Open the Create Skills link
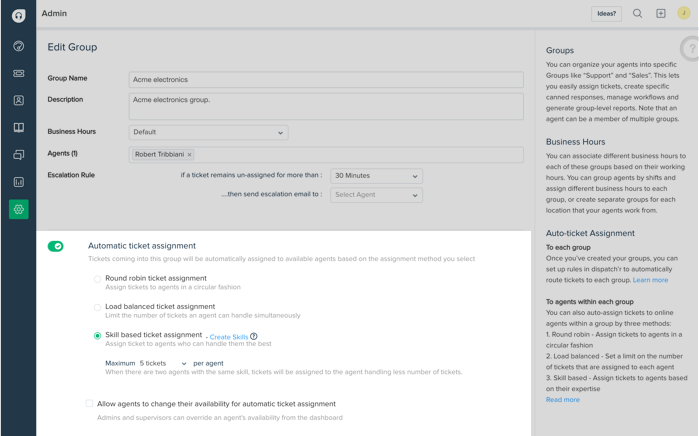 pos(229,337)
